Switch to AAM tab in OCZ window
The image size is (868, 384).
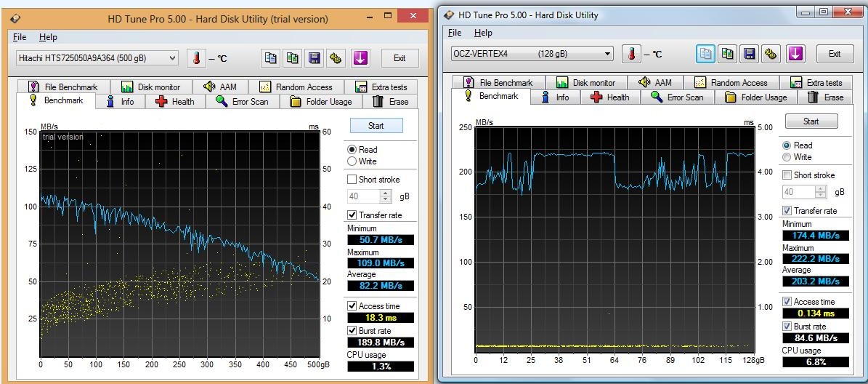(655, 83)
